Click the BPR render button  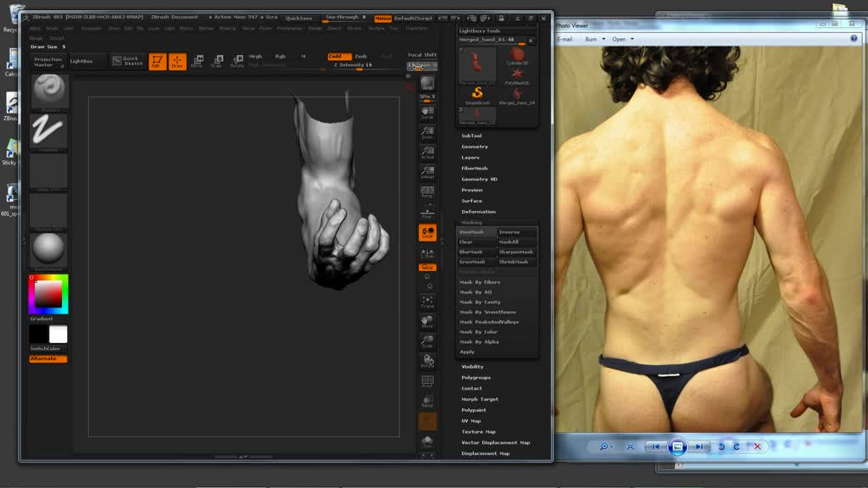pyautogui.click(x=427, y=84)
